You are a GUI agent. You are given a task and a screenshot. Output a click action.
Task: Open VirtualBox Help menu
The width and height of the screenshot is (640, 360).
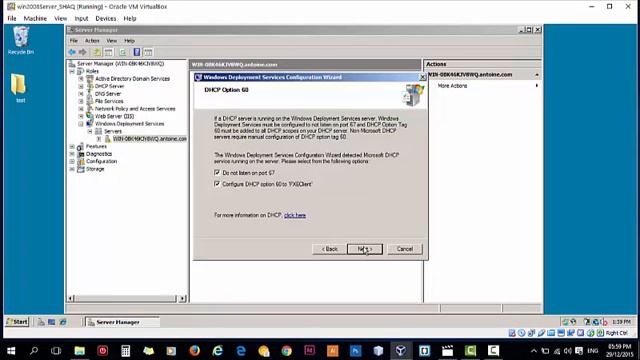130,18
